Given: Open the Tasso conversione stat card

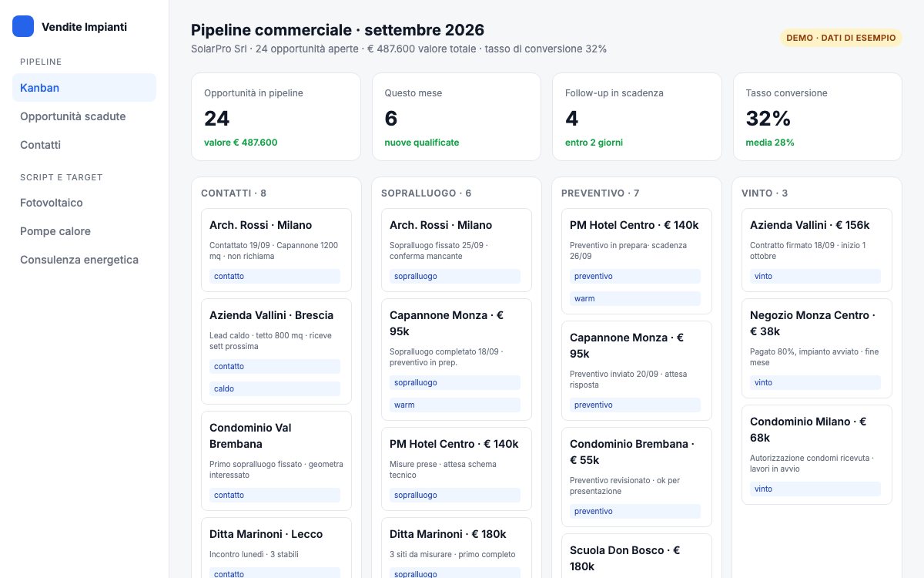Looking at the screenshot, I should click(817, 117).
